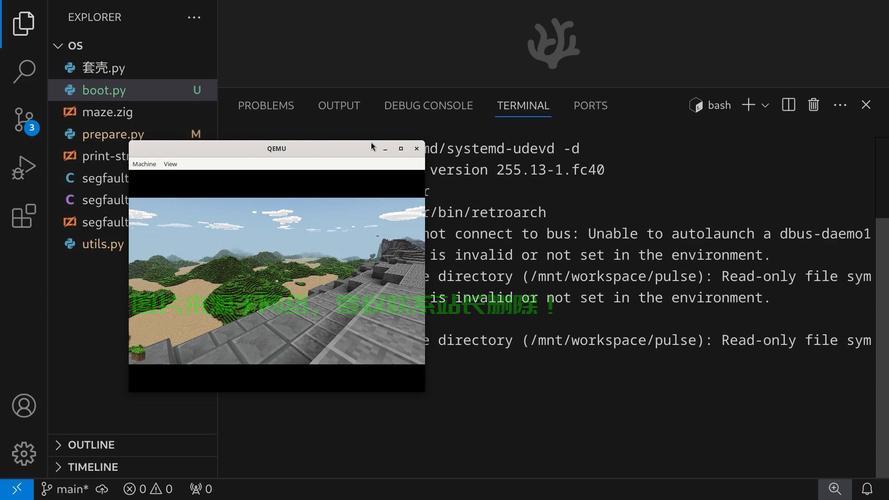Open the new terminal launch profile dropdown

tap(766, 105)
